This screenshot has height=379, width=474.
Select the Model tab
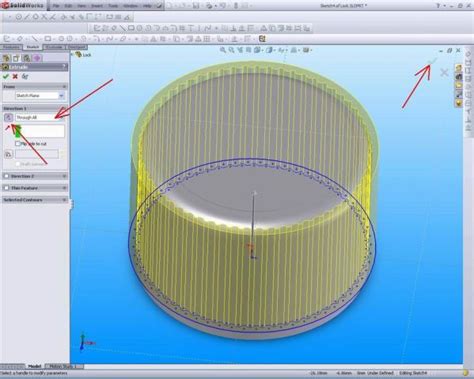34,366
